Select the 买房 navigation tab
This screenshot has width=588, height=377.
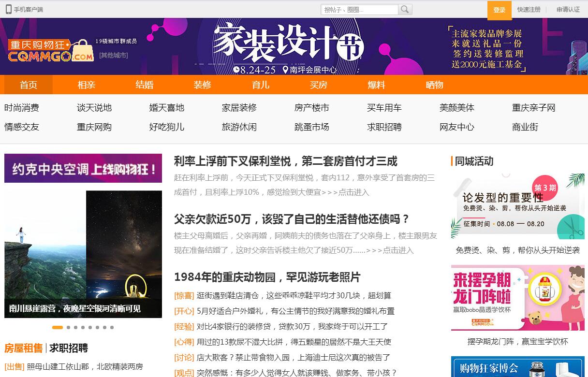pyautogui.click(x=319, y=85)
